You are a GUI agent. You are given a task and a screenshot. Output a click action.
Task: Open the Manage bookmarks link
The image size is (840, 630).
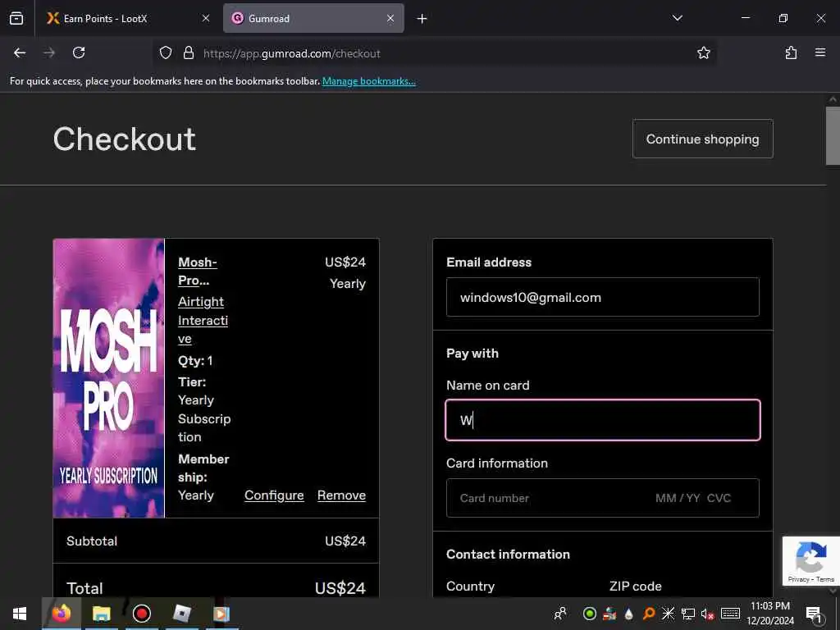click(x=368, y=81)
